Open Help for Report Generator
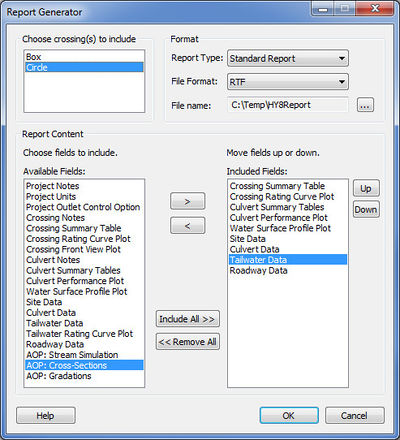The width and height of the screenshot is (400, 440). click(x=46, y=416)
